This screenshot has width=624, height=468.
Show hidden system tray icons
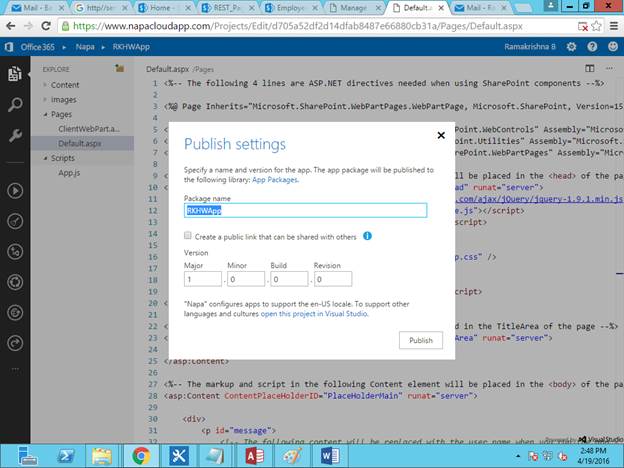pos(518,456)
